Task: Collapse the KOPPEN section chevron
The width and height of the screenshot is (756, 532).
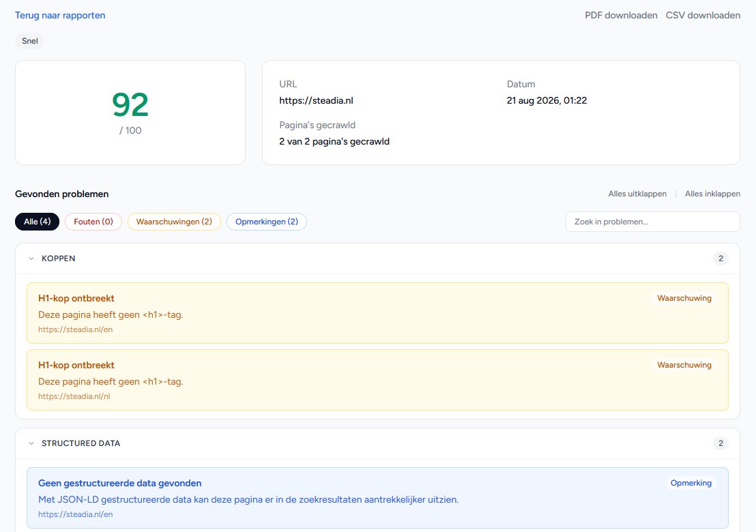Action: (x=31, y=258)
